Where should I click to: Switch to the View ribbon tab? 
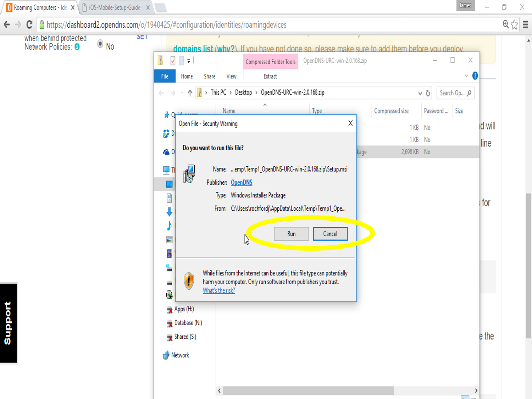pyautogui.click(x=231, y=76)
